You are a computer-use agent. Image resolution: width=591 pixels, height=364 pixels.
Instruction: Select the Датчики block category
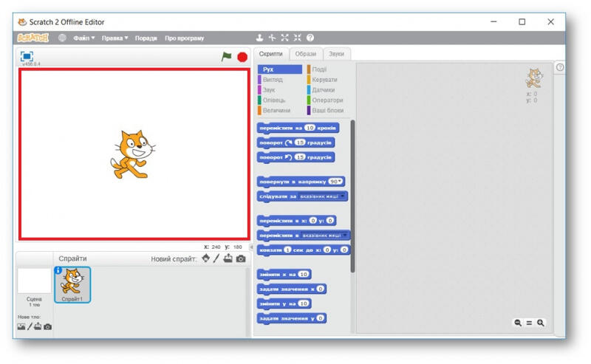(328, 89)
